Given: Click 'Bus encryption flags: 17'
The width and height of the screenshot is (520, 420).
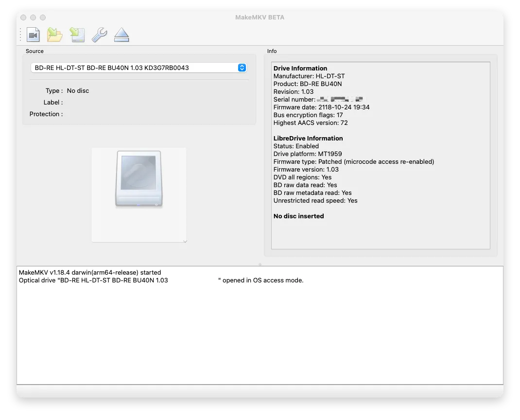Looking at the screenshot, I should click(308, 115).
